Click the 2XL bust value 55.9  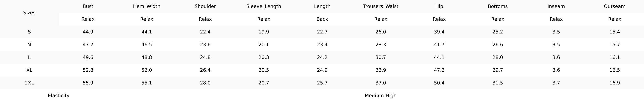click(x=88, y=83)
